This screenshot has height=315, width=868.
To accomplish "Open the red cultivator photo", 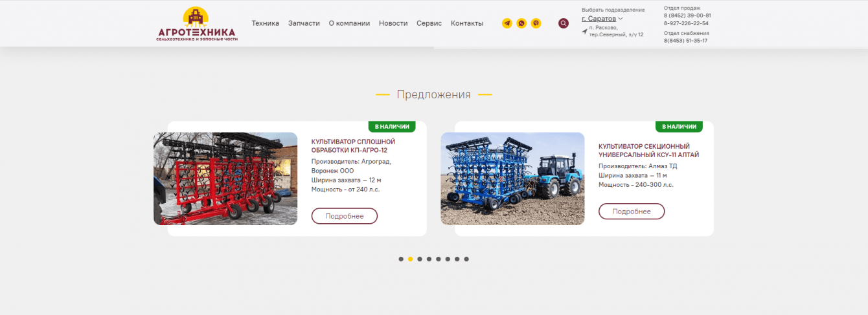I will coord(225,179).
